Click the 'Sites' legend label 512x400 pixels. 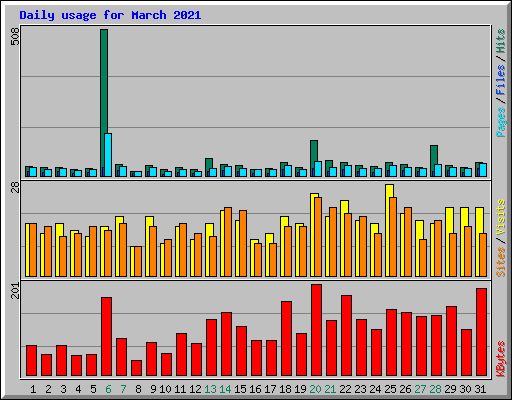pos(501,262)
